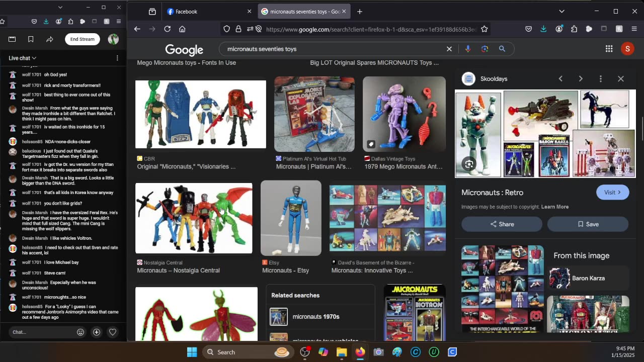Click the bookmark icon in stream window
Viewport: 644px width, 362px height.
(31, 39)
